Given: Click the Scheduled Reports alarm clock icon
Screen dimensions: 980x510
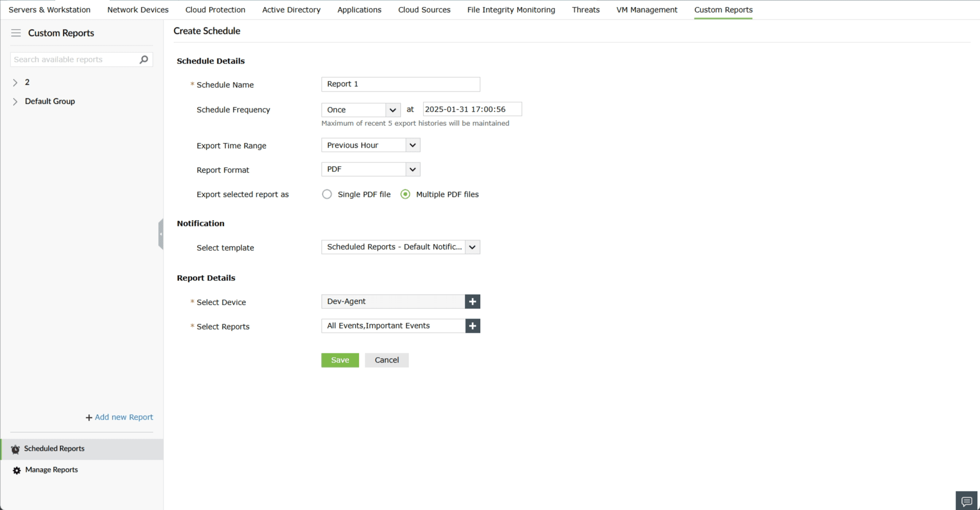Looking at the screenshot, I should point(15,449).
